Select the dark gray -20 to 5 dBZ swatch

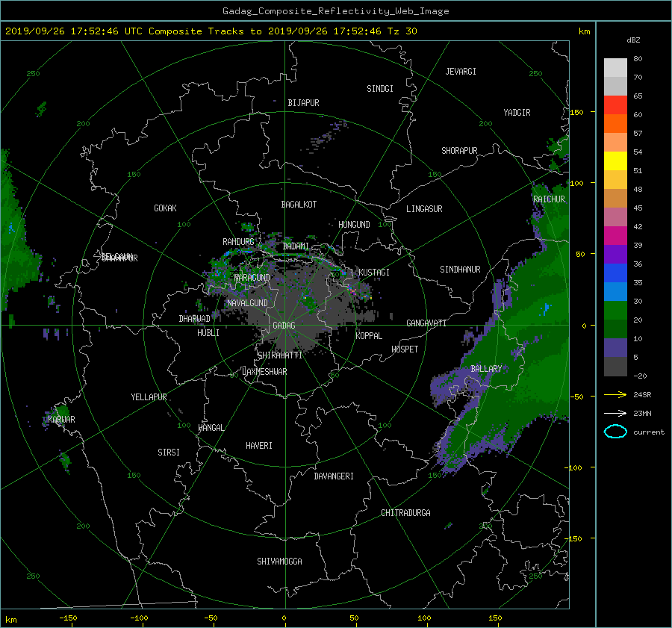[615, 366]
